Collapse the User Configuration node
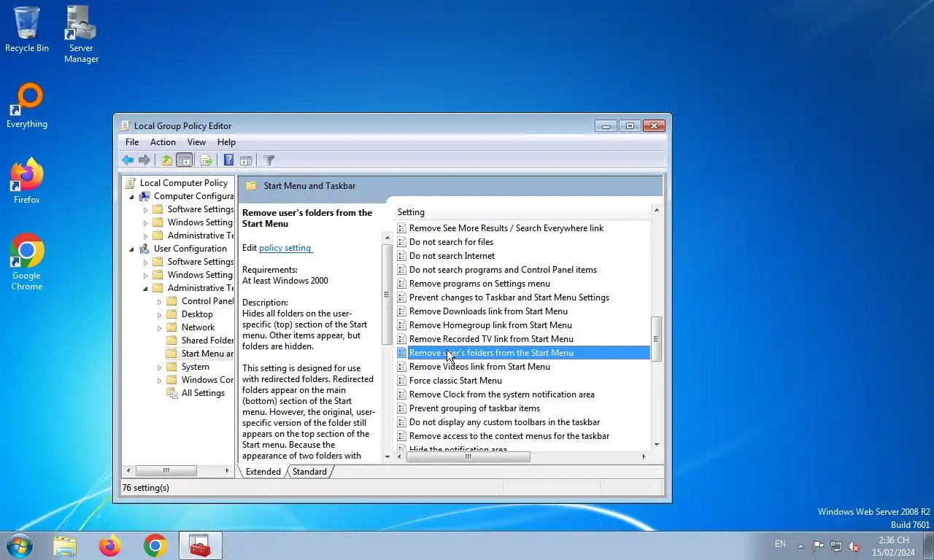Image resolution: width=934 pixels, height=560 pixels. (x=132, y=249)
